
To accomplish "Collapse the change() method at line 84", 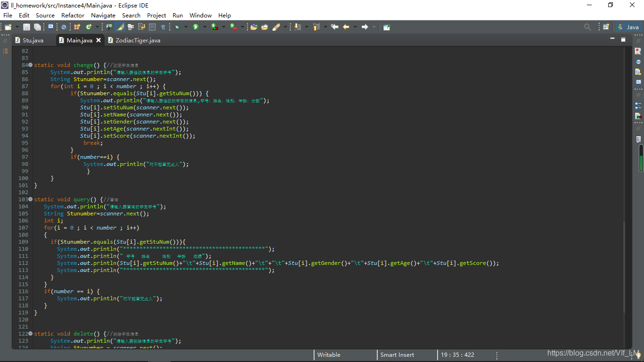I will 30,65.
